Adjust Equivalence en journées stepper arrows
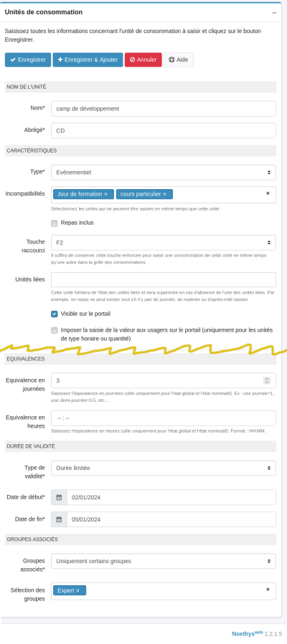The image size is (287, 644). click(267, 380)
